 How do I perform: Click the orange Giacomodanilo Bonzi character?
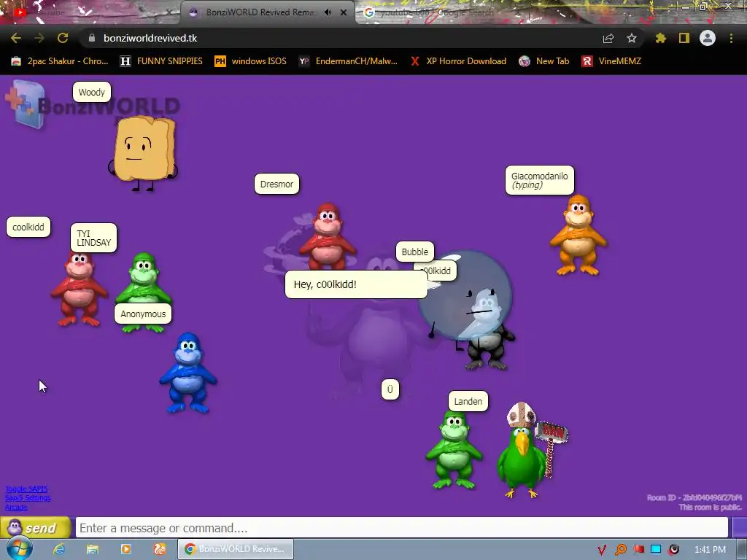pos(578,234)
